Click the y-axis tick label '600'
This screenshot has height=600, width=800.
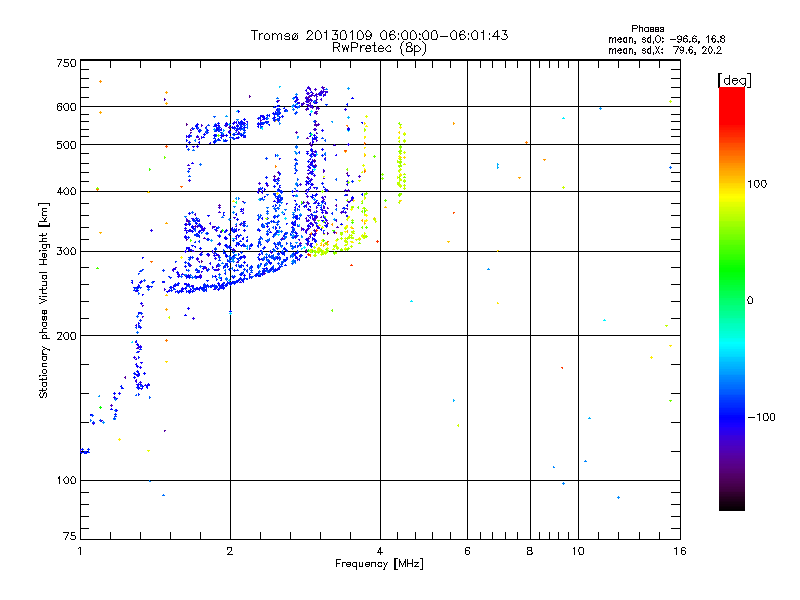67,107
